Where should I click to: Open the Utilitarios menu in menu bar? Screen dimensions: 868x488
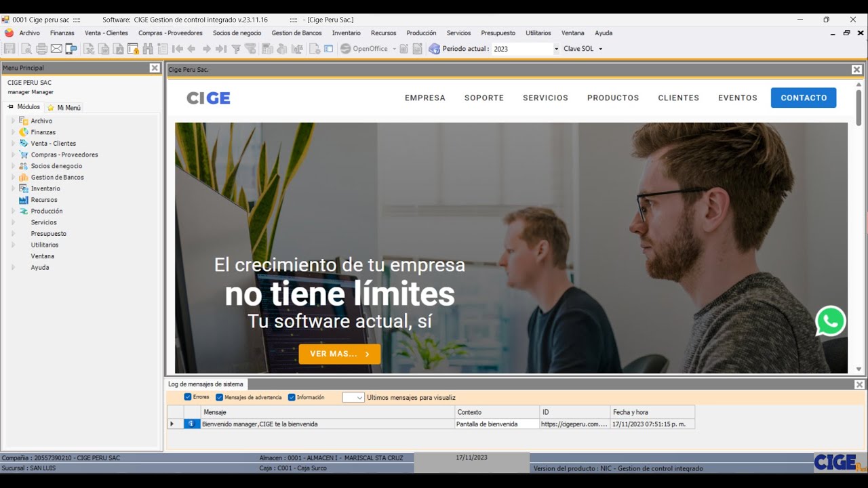pyautogui.click(x=538, y=33)
